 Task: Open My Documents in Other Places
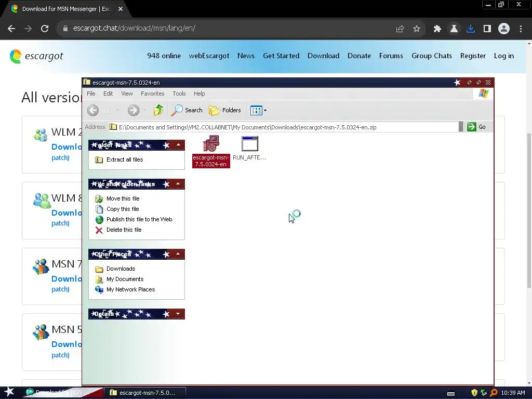point(125,279)
